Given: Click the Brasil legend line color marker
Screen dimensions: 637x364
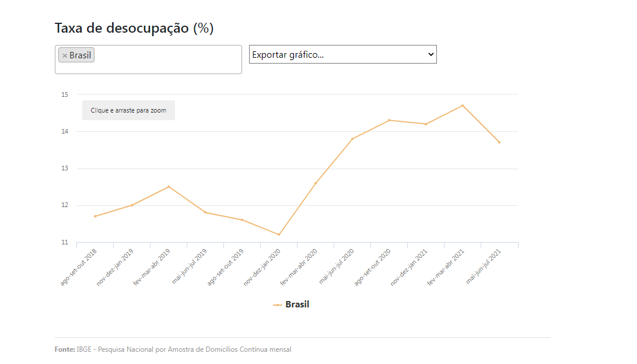Looking at the screenshot, I should [x=278, y=305].
